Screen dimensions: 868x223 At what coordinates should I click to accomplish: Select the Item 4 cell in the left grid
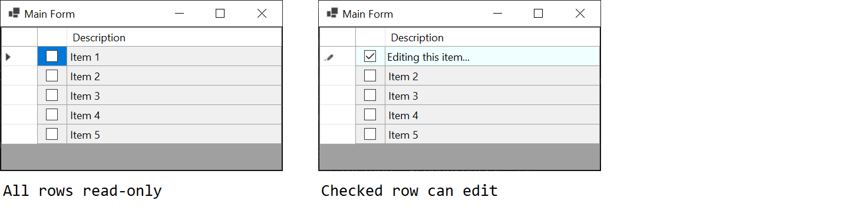(174, 115)
